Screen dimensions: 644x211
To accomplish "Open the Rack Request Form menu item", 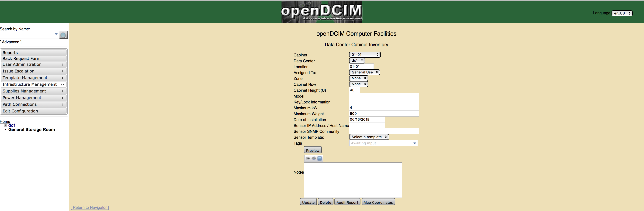I will 34,59.
